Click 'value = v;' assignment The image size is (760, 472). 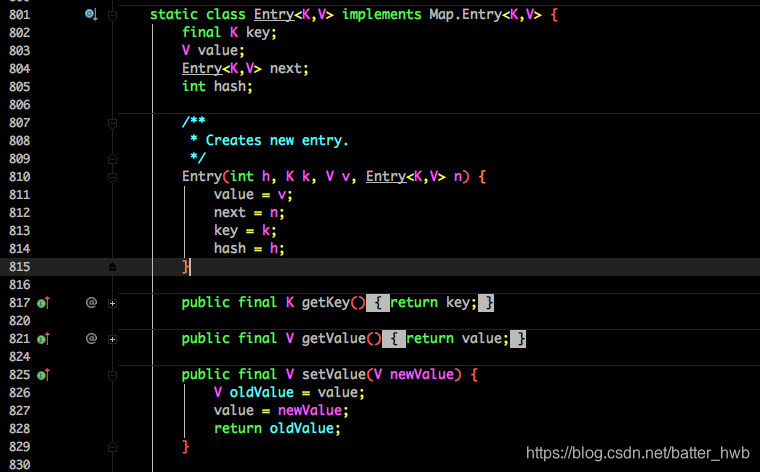(253, 195)
